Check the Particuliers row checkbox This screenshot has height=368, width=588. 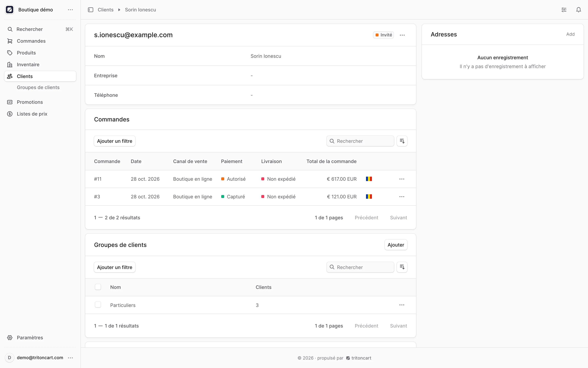98,305
